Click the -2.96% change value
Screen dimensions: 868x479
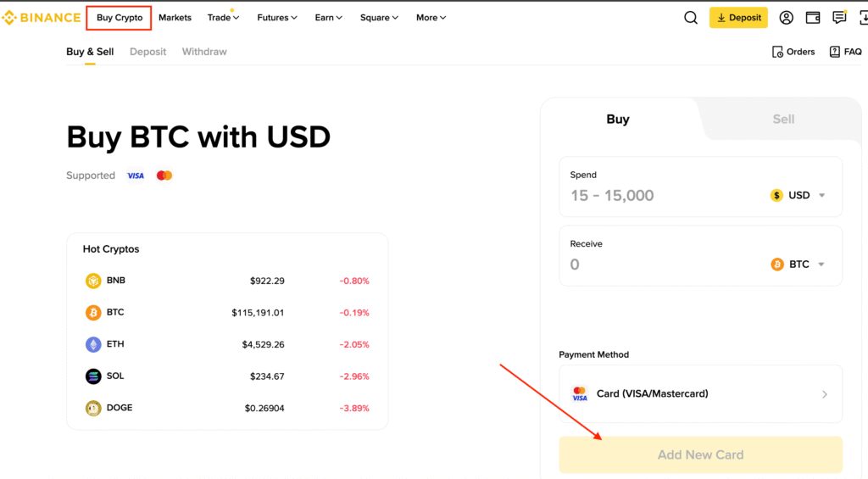click(x=354, y=376)
